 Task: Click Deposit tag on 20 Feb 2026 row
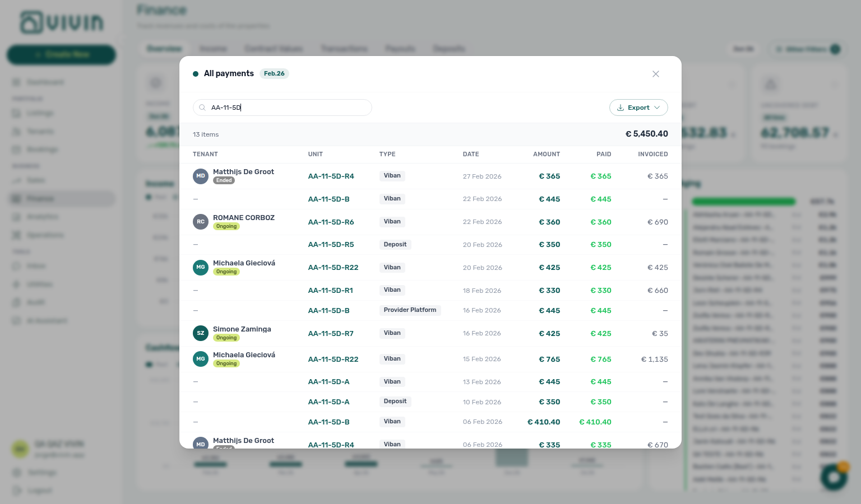point(395,245)
